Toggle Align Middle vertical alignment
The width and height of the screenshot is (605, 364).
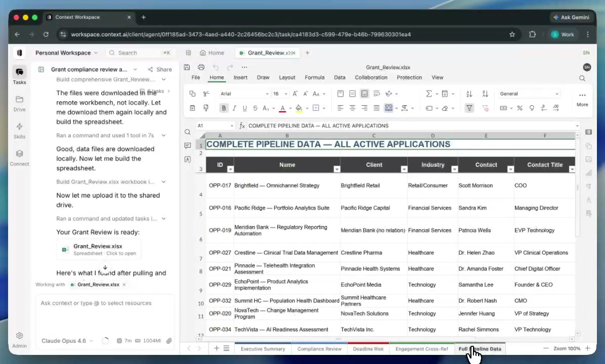pos(352,94)
